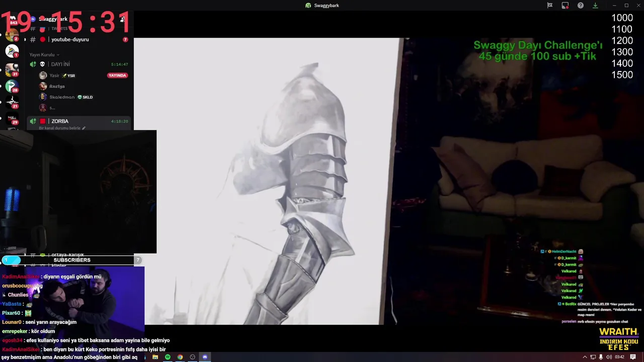Open the Discord checkpoint flag icon
Screen dimensions: 644x362
click(550, 6)
